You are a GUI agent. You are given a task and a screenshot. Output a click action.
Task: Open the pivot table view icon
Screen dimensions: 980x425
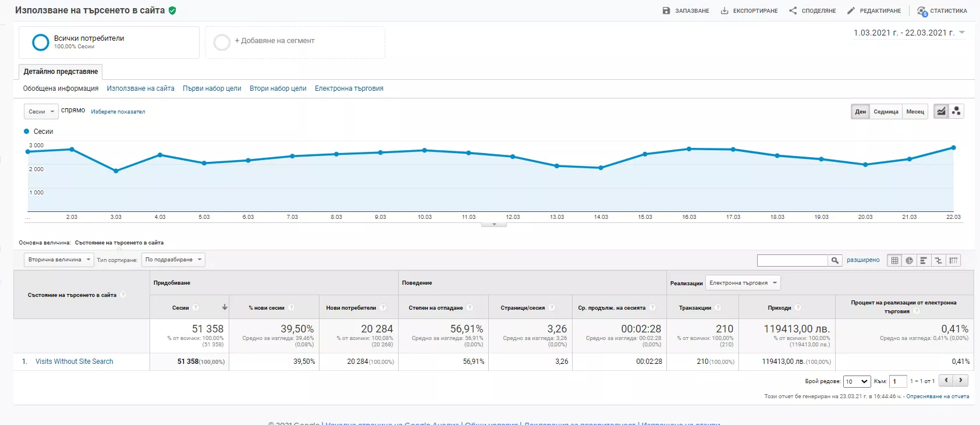[953, 260]
